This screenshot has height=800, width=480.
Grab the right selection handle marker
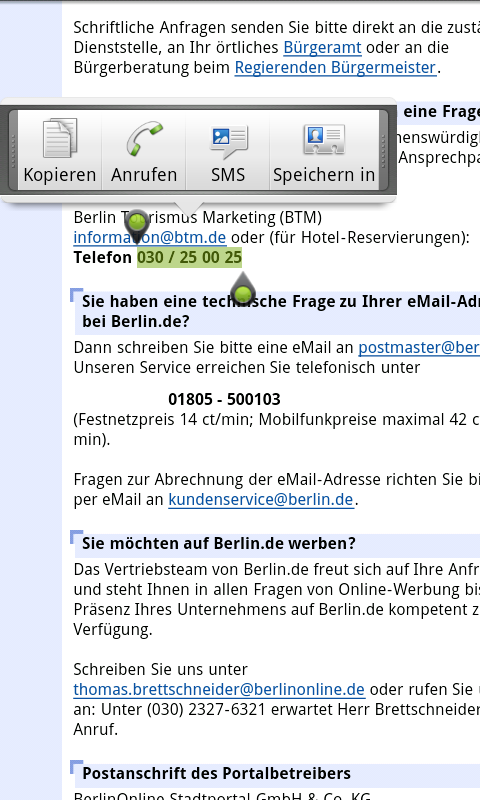pos(242,288)
